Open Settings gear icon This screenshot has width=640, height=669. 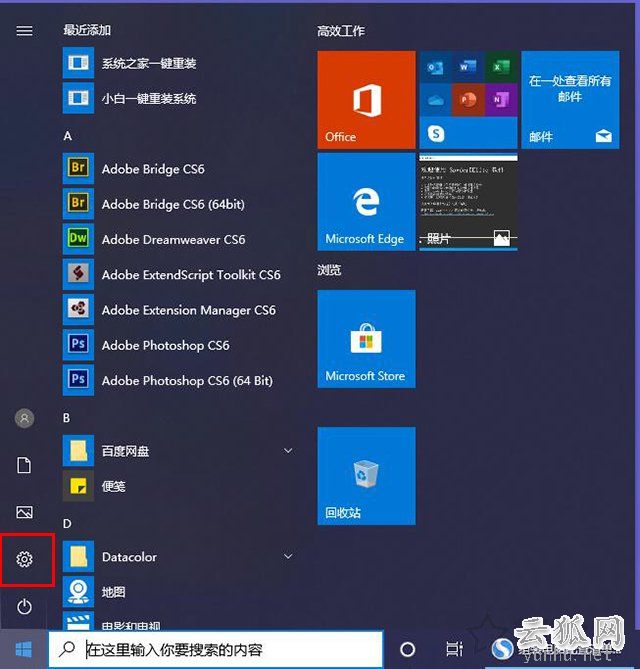(x=24, y=559)
